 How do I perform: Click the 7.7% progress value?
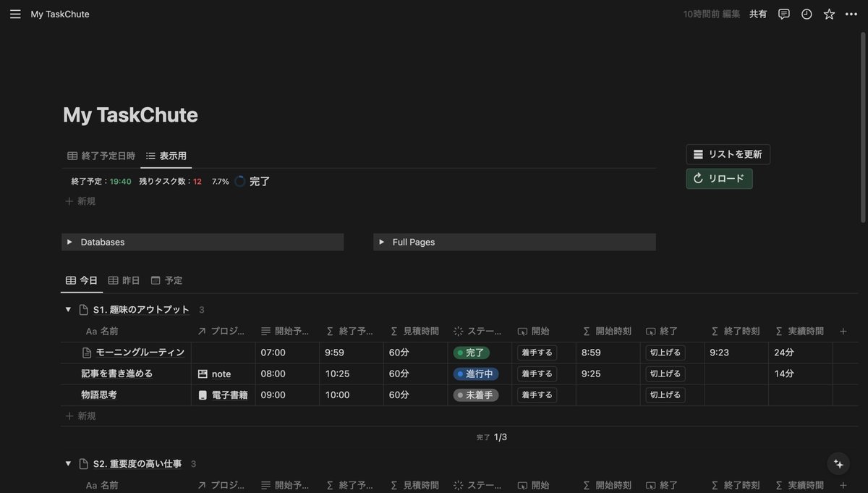pyautogui.click(x=220, y=182)
